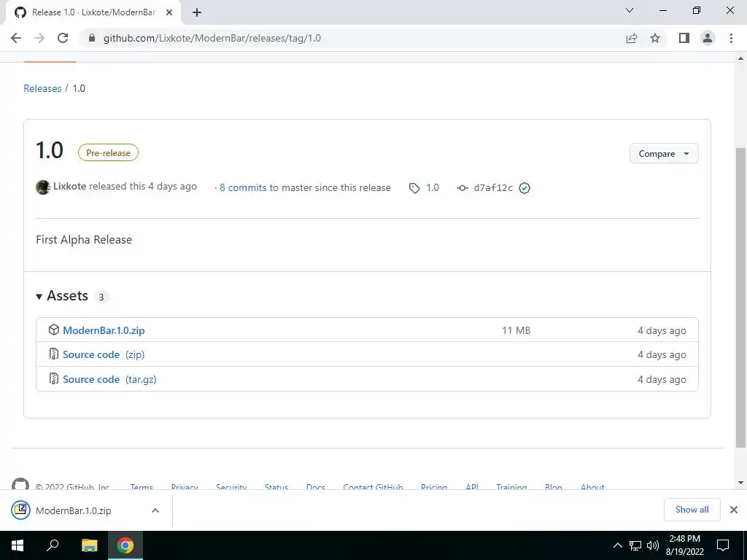Click the network tray icon

pyautogui.click(x=635, y=545)
